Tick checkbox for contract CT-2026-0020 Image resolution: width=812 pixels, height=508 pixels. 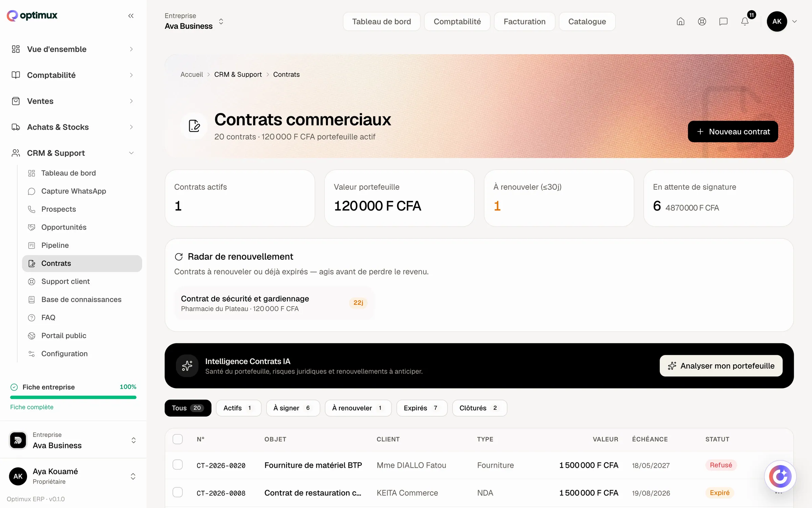click(x=178, y=465)
